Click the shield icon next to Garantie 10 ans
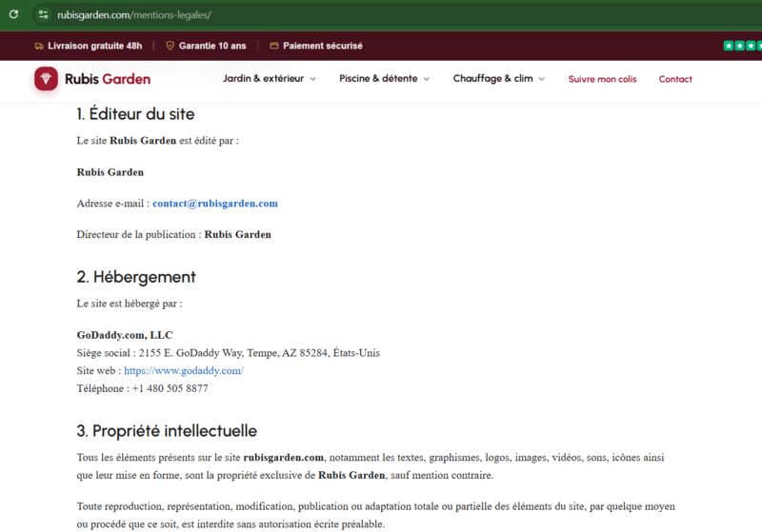Viewport: 762px width, 532px height. (170, 46)
